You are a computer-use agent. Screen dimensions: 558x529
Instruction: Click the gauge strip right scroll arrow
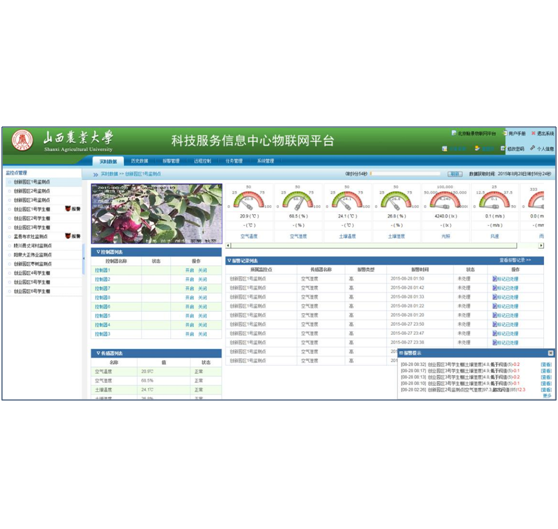click(x=541, y=245)
